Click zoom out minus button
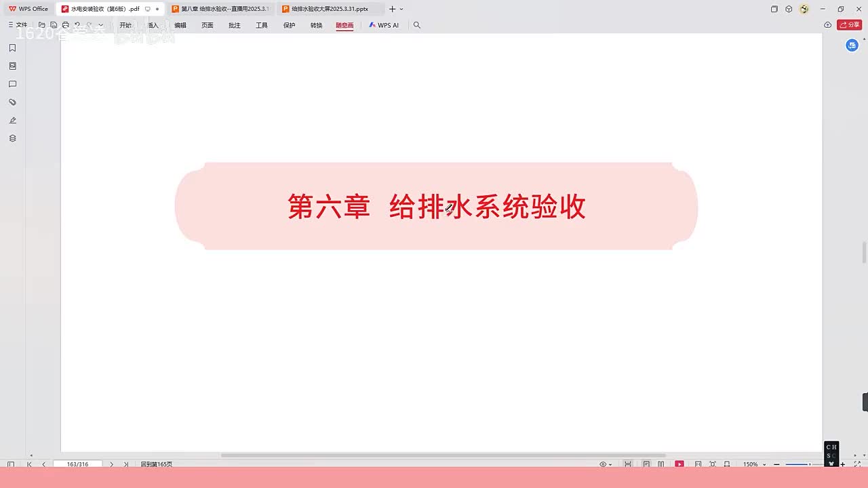The width and height of the screenshot is (868, 488). coord(776,464)
